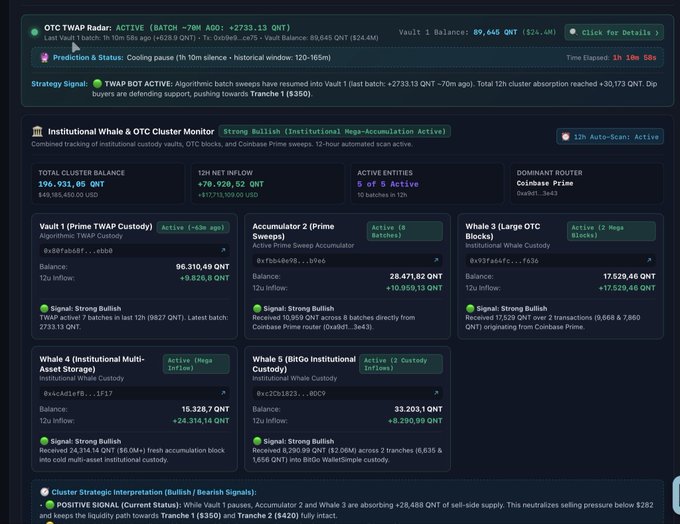Click the Vault 1 Balance 89,645 QNT header value

click(495, 32)
